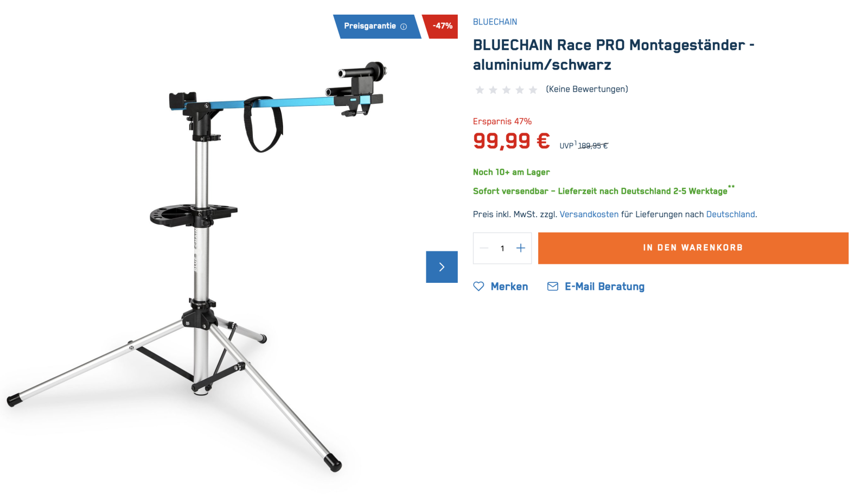Increase quantity with the plus icon
Image resolution: width=868 pixels, height=494 pixels.
pyautogui.click(x=521, y=248)
